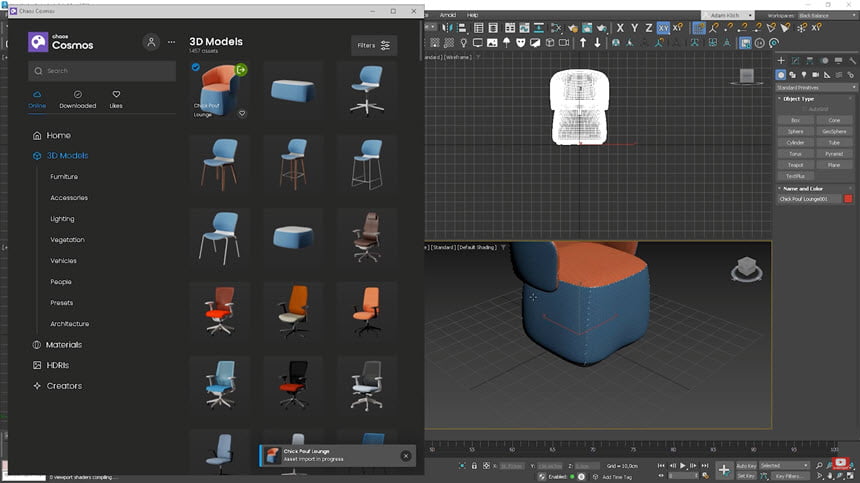The width and height of the screenshot is (860, 483).
Task: Open the Modify tab in command panel
Action: click(795, 60)
